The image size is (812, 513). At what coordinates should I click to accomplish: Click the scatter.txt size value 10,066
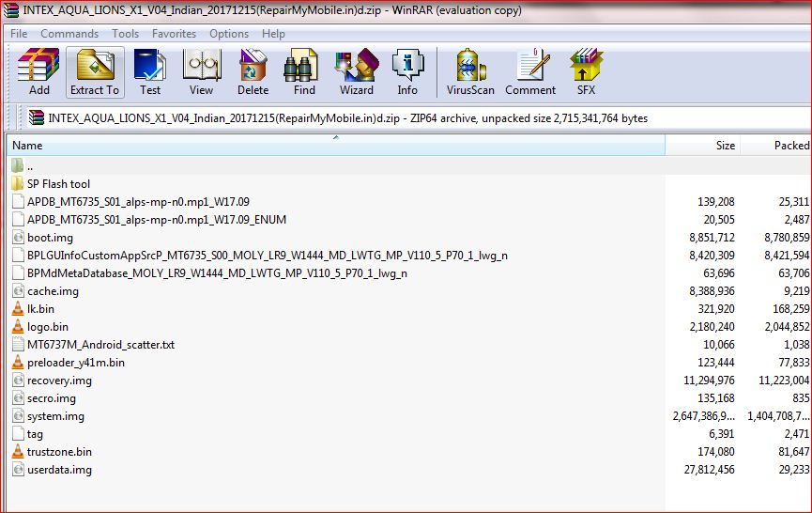719,345
